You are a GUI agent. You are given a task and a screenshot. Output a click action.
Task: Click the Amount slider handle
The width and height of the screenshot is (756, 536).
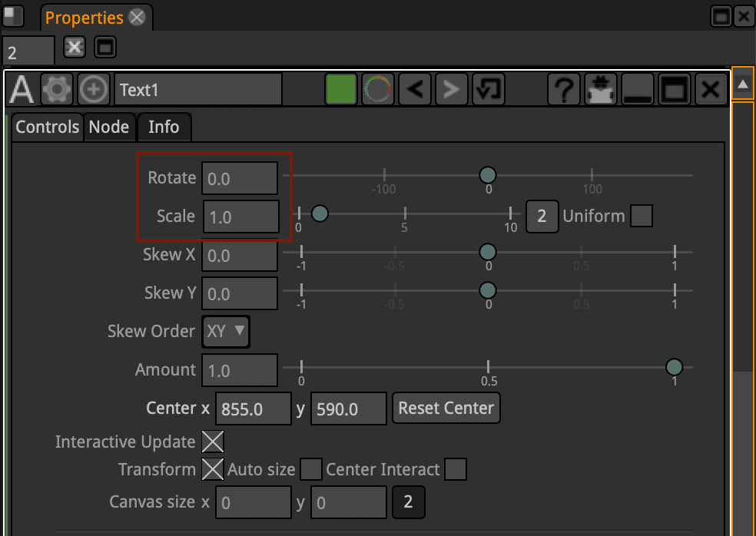point(674,367)
